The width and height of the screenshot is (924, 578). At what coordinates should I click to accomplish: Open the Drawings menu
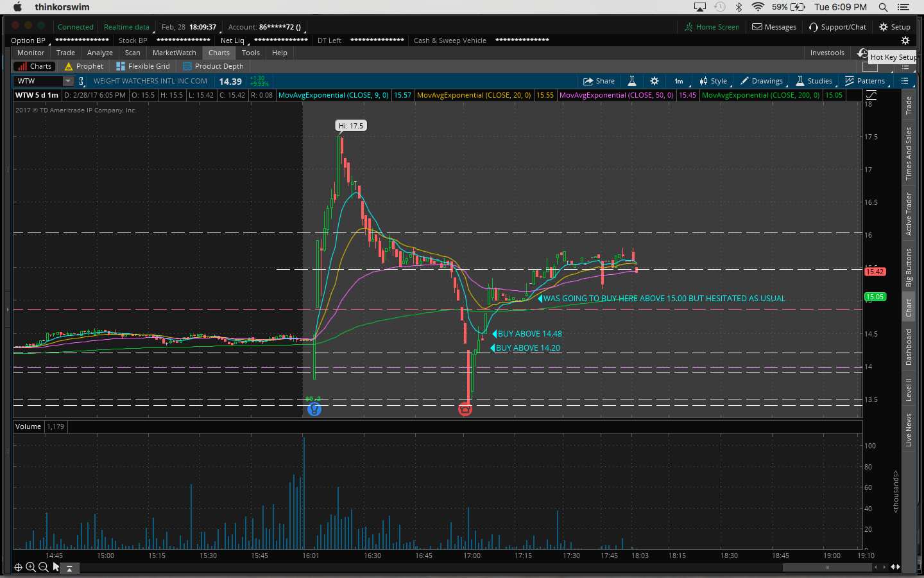762,81
